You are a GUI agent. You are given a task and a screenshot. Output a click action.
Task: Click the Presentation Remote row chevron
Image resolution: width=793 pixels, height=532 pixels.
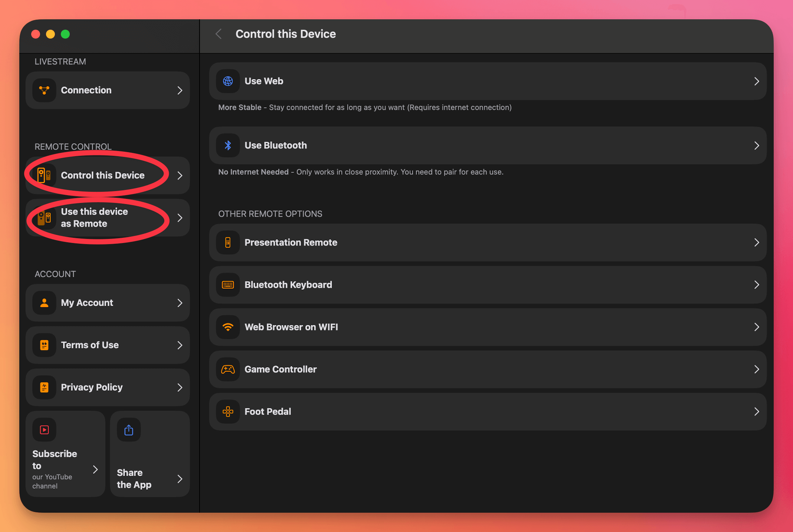click(x=757, y=243)
